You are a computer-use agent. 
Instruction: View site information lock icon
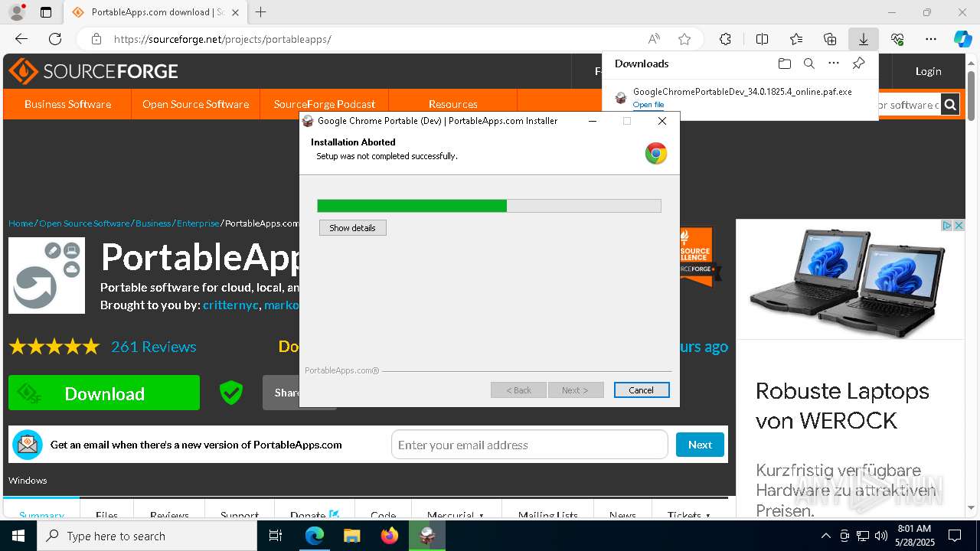click(x=96, y=39)
